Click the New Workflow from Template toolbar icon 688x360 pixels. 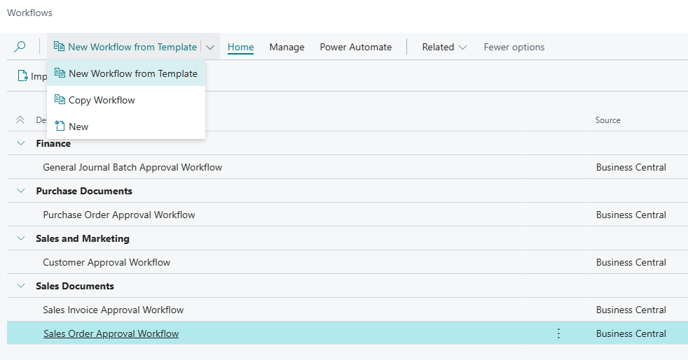pyautogui.click(x=59, y=46)
